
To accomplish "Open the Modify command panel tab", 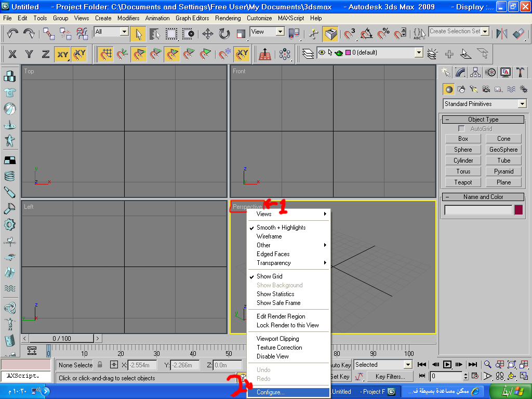I will point(460,72).
